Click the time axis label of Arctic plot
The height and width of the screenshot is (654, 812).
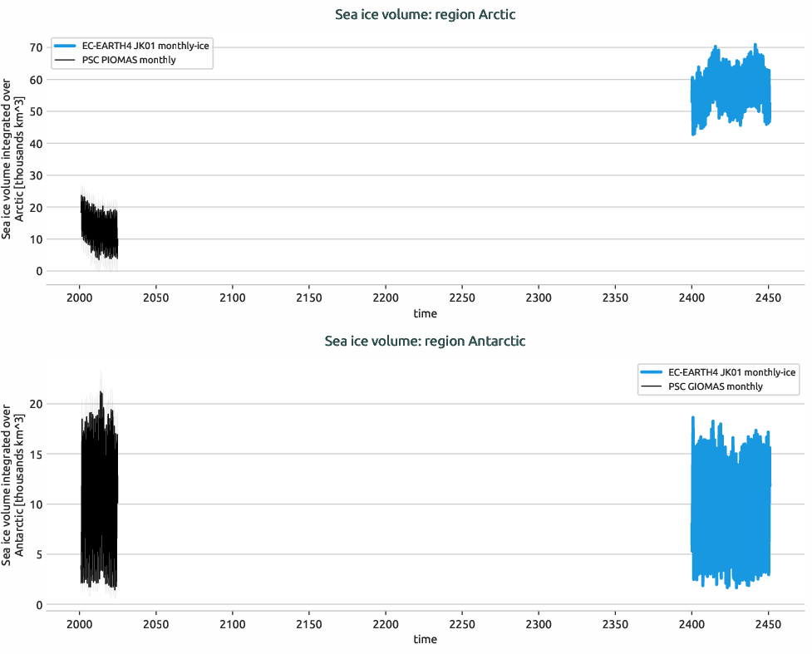pyautogui.click(x=425, y=313)
